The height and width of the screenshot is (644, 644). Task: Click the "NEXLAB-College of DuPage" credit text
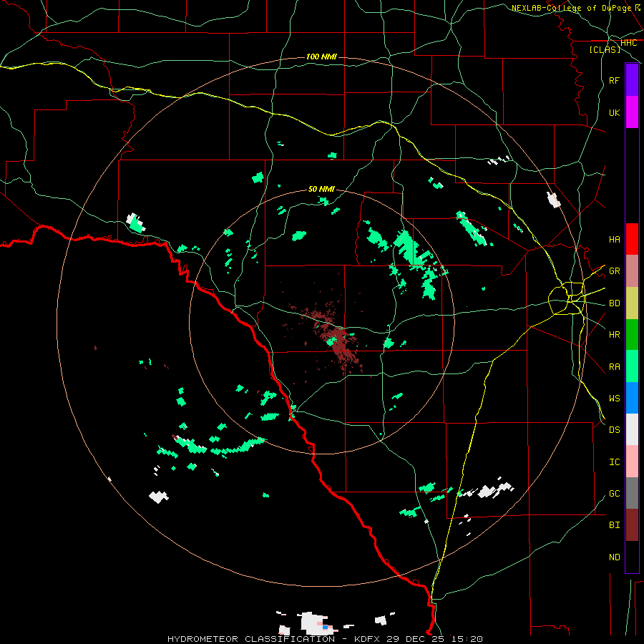[x=571, y=8]
